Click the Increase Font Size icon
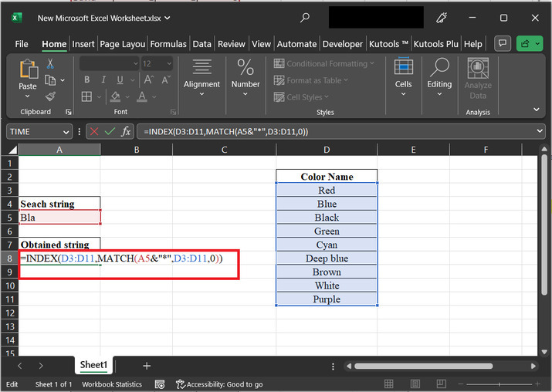Viewport: 552px width, 392px height. (x=148, y=80)
